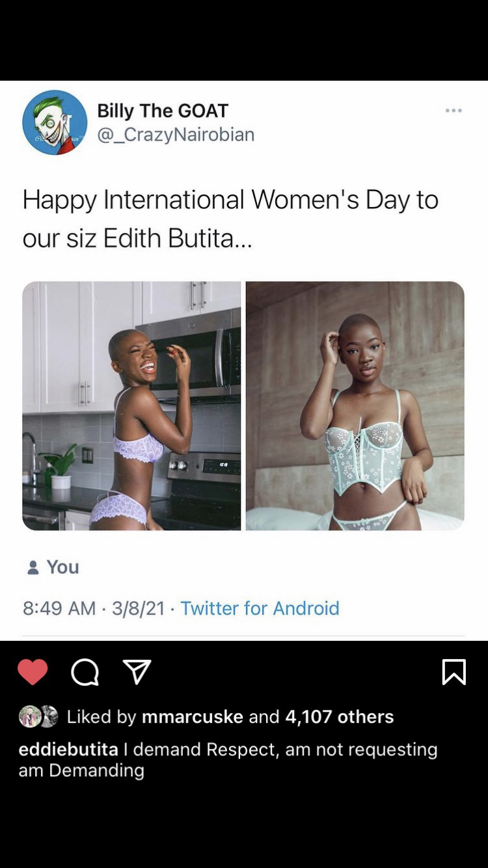Open the right bedroom photo

pyautogui.click(x=355, y=406)
